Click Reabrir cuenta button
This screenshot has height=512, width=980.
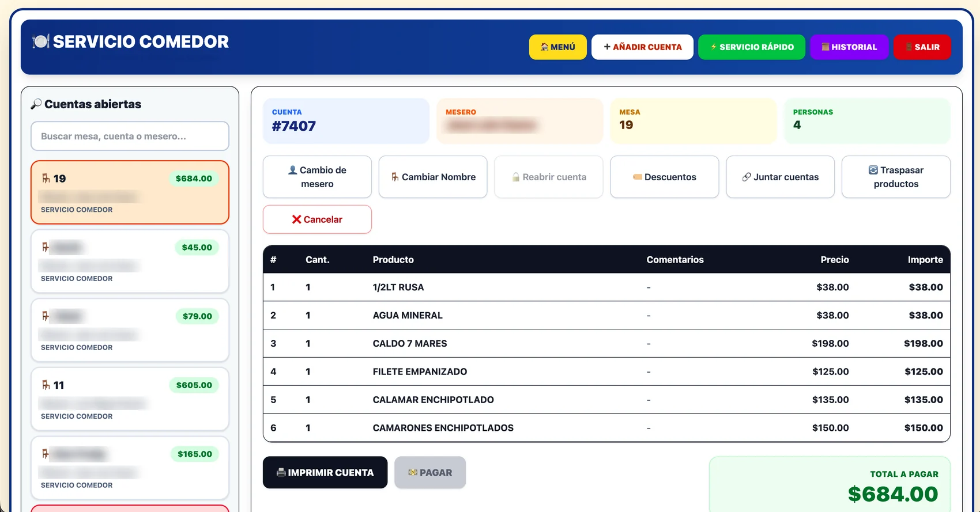549,177
